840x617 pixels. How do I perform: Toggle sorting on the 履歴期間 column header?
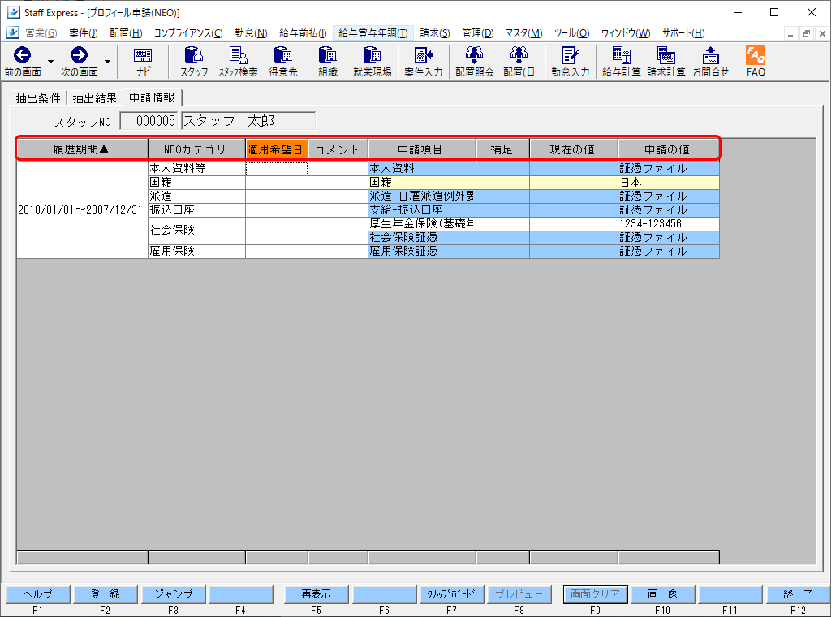coord(80,149)
